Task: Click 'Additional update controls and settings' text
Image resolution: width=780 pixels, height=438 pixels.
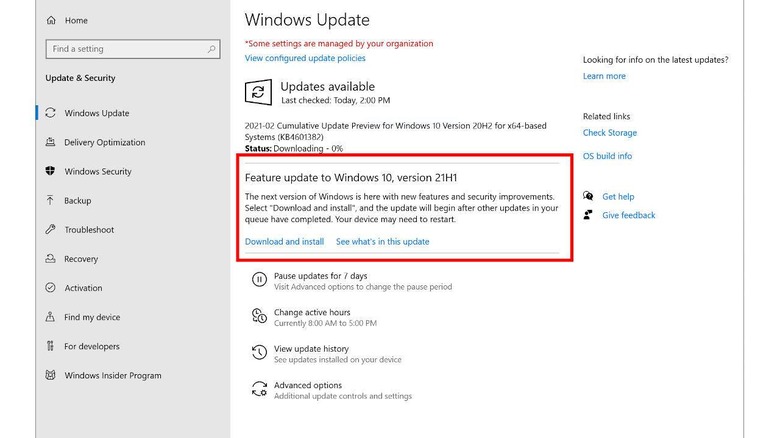Action: coord(343,396)
